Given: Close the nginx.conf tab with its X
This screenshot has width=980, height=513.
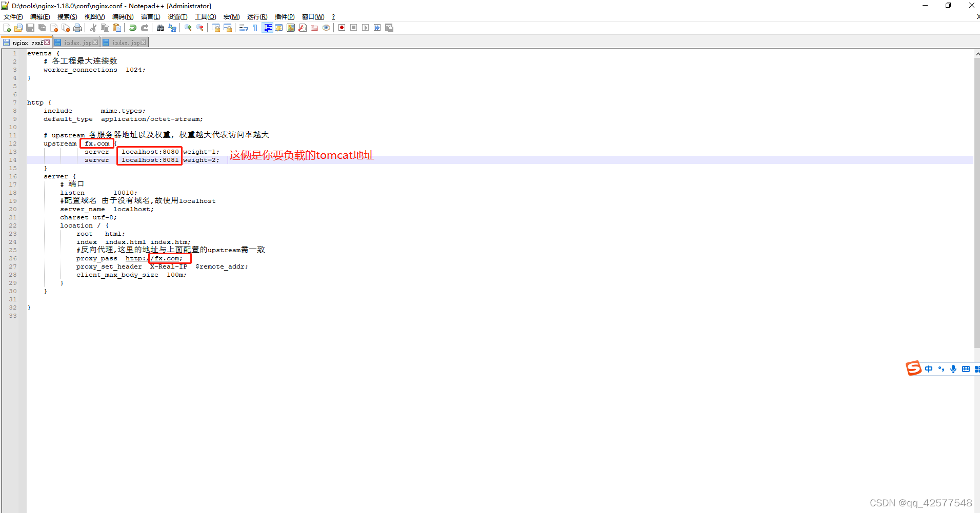Looking at the screenshot, I should (x=47, y=43).
